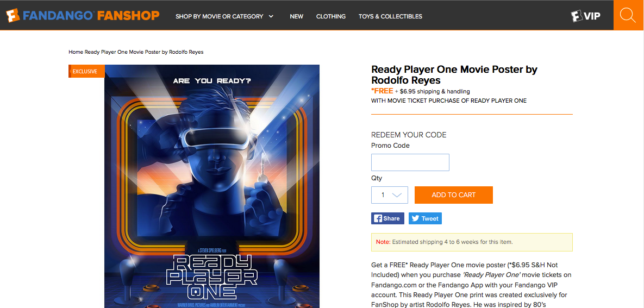
Task: Click the product title heading
Action: [454, 74]
